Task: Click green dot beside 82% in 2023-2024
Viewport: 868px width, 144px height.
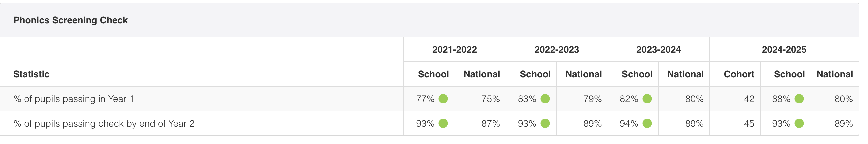Action: click(x=647, y=99)
